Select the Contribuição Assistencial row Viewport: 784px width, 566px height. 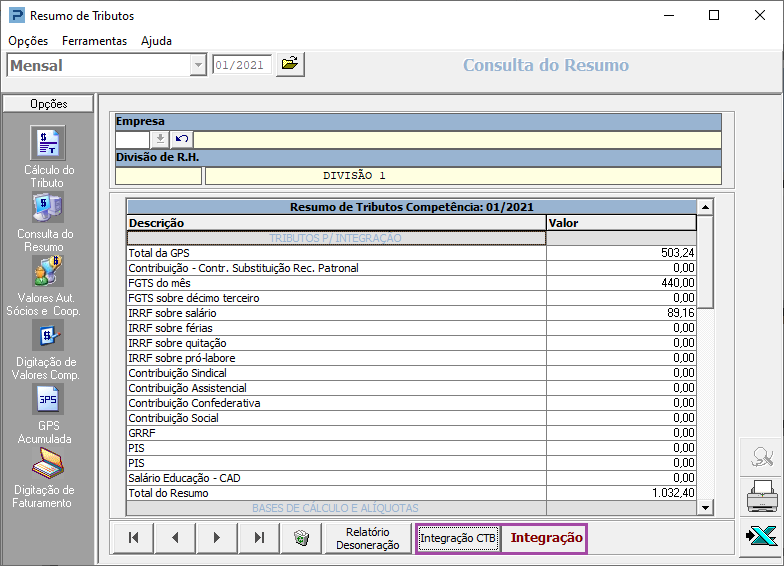[x=411, y=388]
